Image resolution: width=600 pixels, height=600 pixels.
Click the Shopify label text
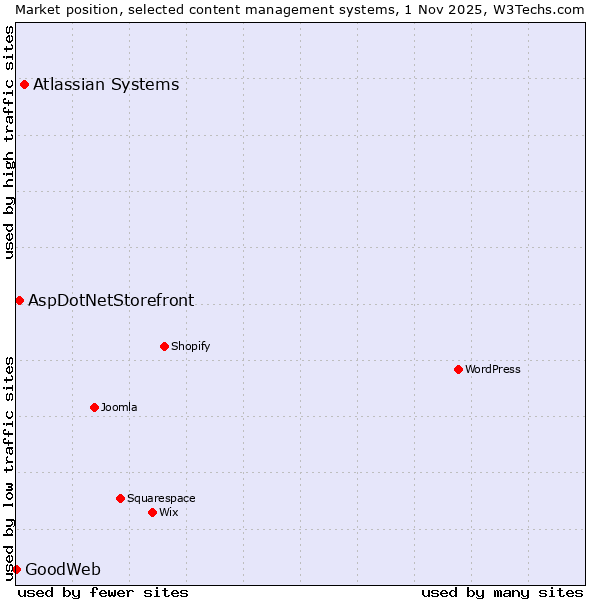point(191,346)
